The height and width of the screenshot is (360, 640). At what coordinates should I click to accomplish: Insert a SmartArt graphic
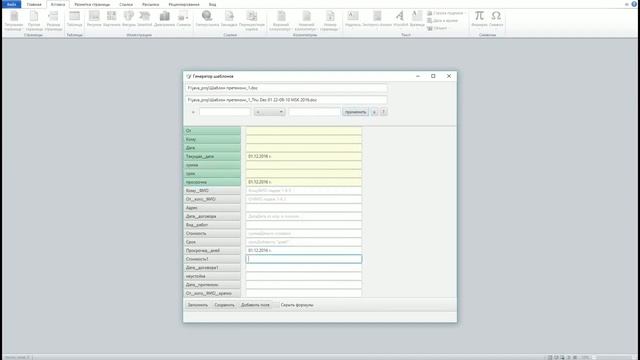pos(144,19)
